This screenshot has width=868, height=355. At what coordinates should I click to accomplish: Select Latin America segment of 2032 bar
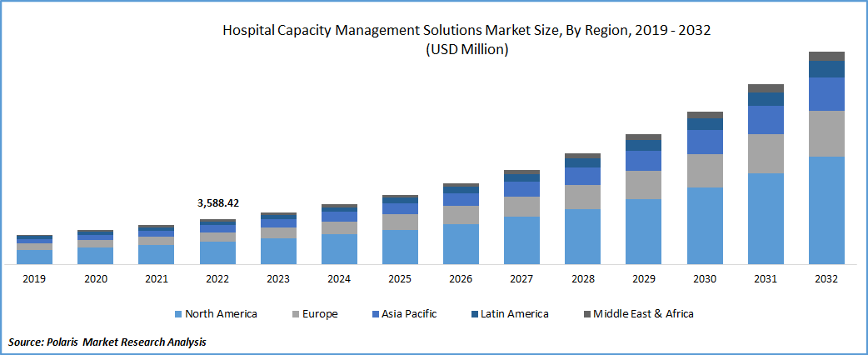826,69
